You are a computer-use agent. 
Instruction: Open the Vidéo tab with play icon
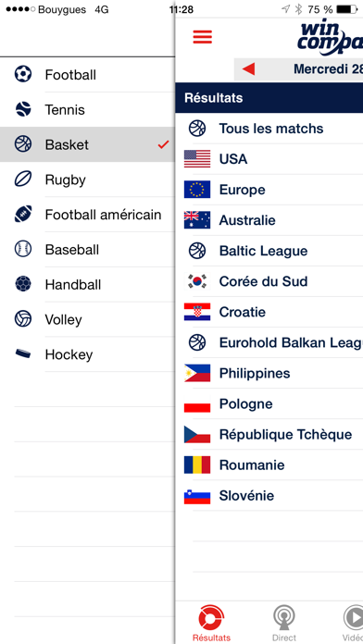pyautogui.click(x=353, y=623)
